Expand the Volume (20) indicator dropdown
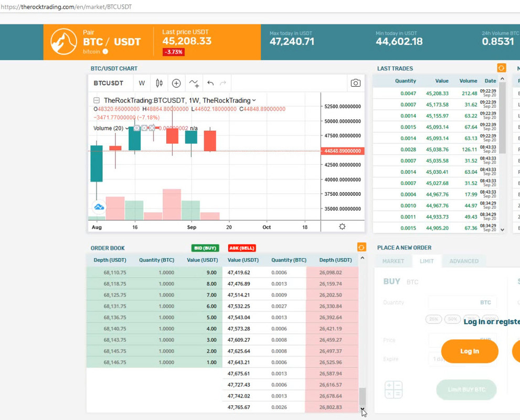This screenshot has width=520, height=420. (x=127, y=129)
